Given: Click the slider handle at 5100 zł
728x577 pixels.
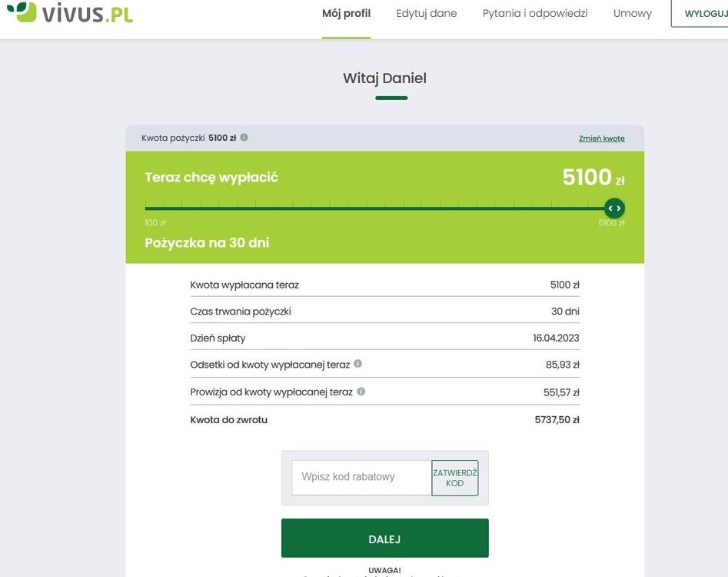Looking at the screenshot, I should (x=614, y=208).
